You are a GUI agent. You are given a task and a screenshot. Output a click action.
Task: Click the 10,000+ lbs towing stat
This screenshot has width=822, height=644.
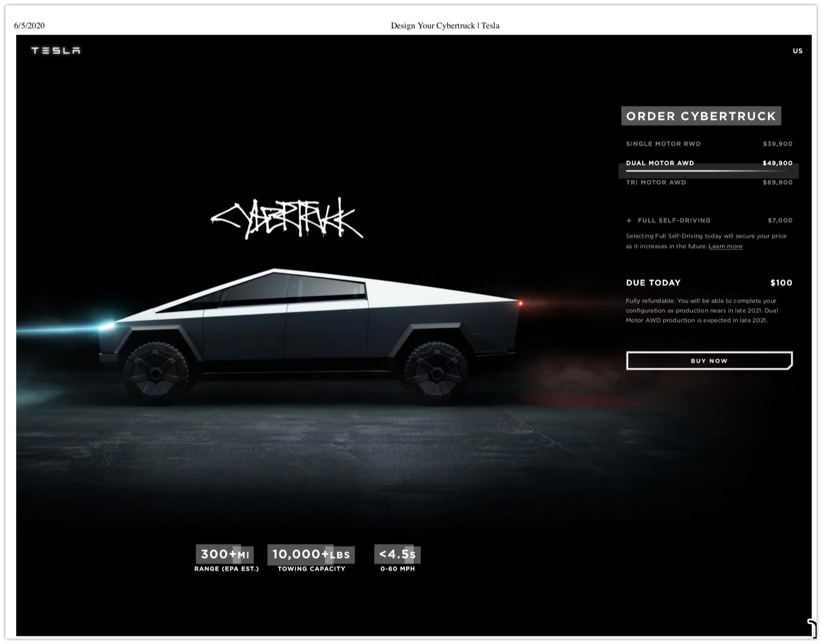pos(311,554)
